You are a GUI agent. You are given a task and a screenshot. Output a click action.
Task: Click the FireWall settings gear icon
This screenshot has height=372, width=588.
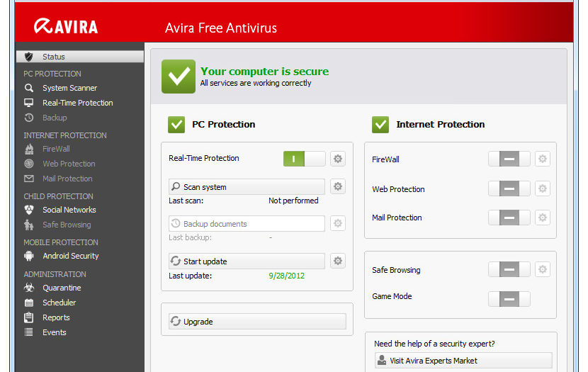click(x=542, y=159)
